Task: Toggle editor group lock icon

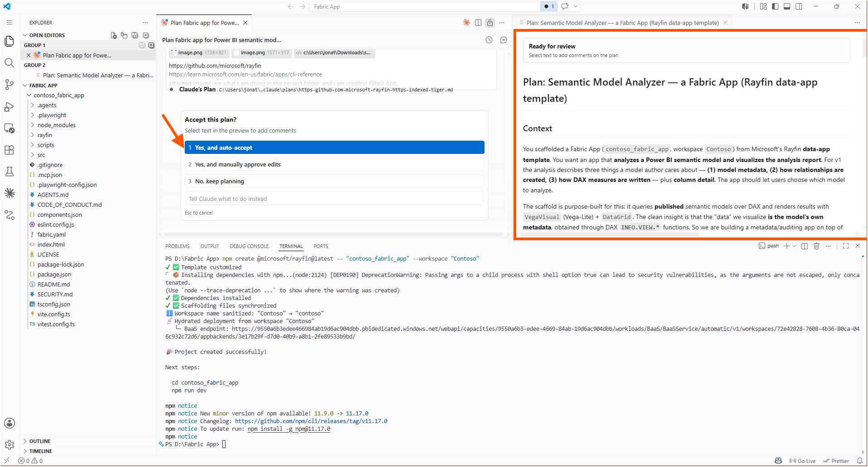Action: (490, 23)
